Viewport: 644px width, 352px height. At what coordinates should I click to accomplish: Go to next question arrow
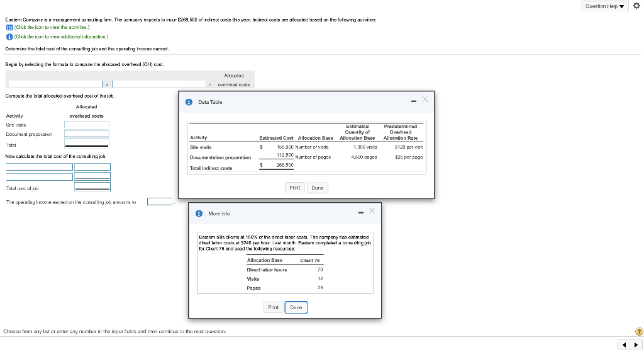[636, 344]
